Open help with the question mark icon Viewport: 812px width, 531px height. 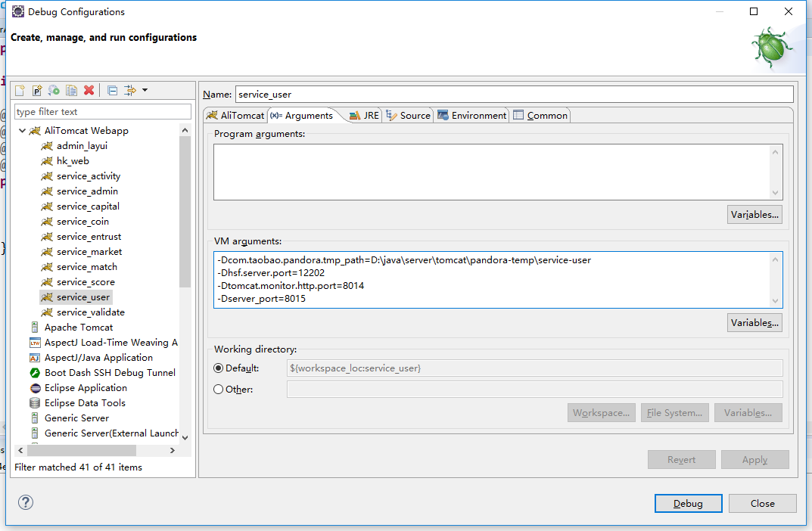(26, 502)
